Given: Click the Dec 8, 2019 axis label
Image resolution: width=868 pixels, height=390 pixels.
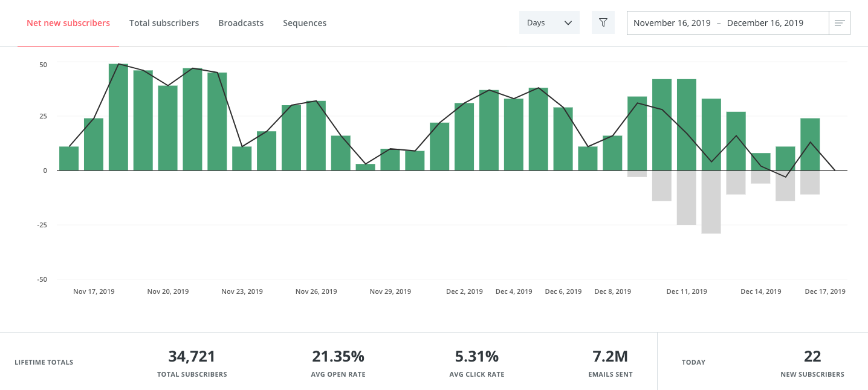Looking at the screenshot, I should [x=612, y=291].
